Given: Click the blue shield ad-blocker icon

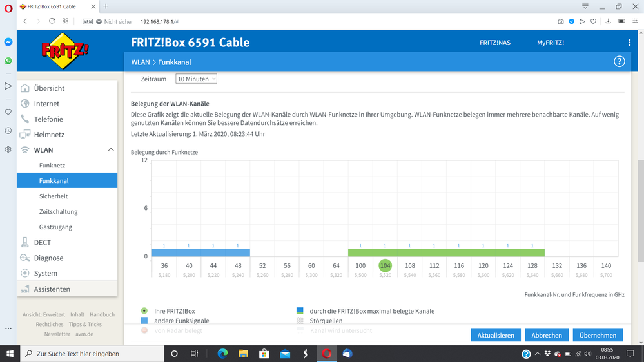Looking at the screenshot, I should pos(571,21).
